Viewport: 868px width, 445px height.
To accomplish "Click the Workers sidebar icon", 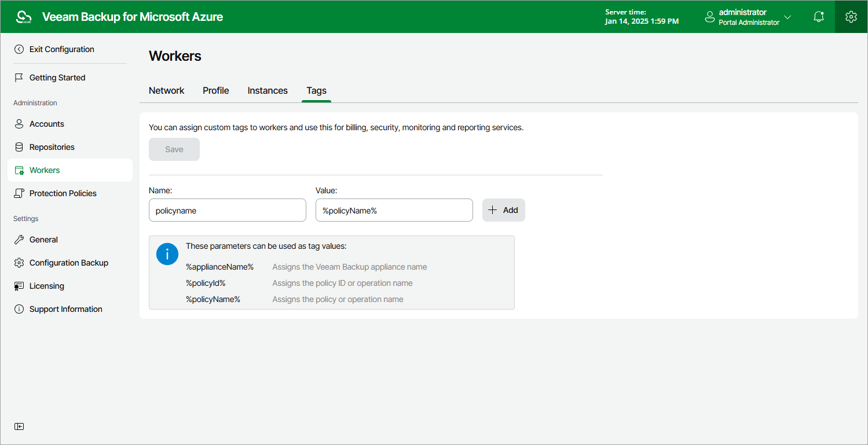I will [19, 170].
